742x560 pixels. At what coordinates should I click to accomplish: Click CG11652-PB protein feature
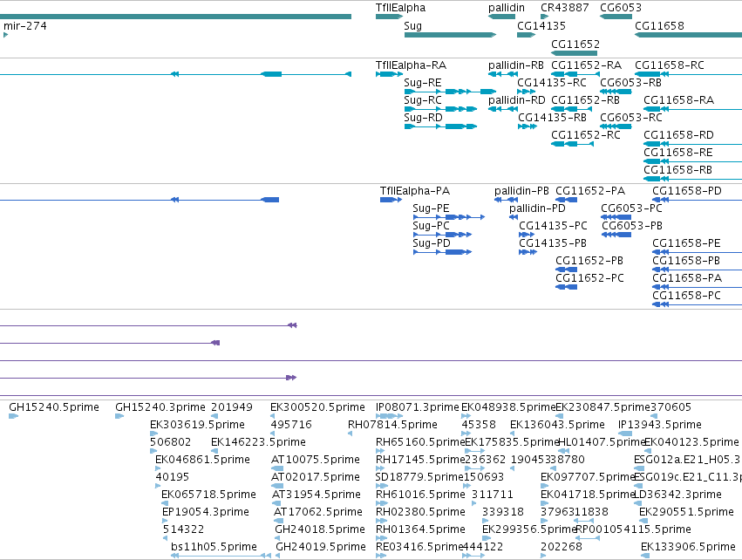pyautogui.click(x=566, y=270)
